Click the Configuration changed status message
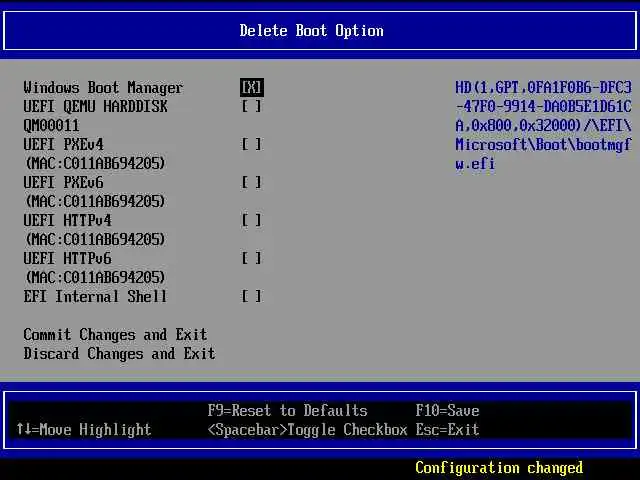Image resolution: width=640 pixels, height=480 pixels. (499, 468)
